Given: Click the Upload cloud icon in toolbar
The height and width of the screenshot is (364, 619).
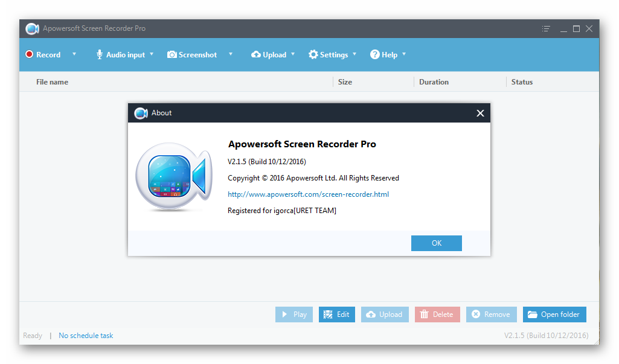Looking at the screenshot, I should coord(256,54).
